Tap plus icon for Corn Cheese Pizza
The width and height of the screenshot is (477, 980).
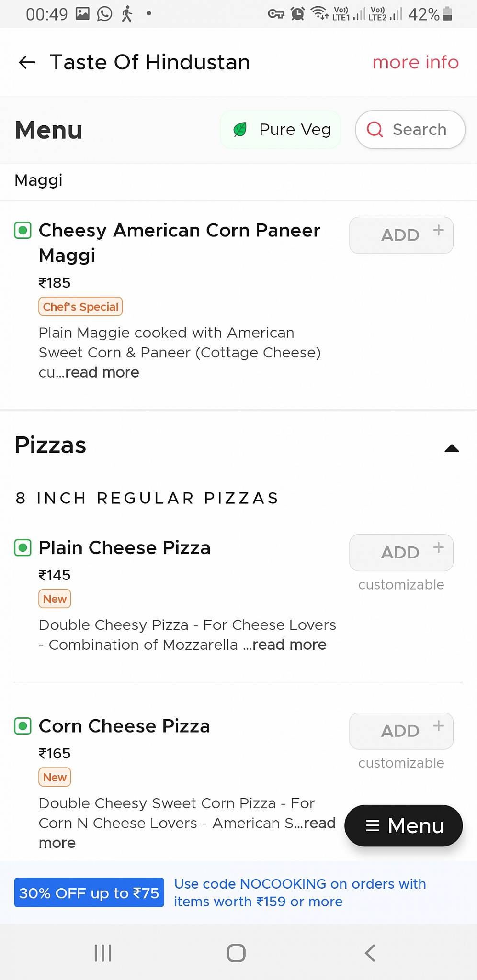438,726
